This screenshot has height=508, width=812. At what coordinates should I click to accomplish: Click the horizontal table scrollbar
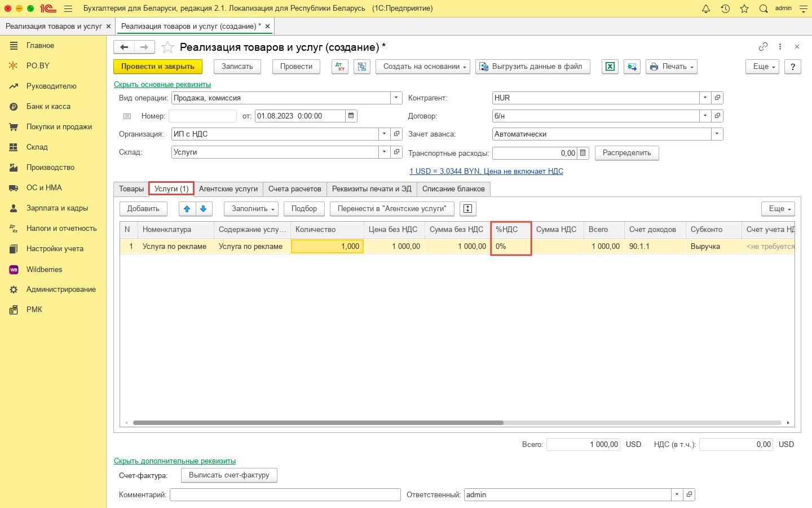coord(318,423)
